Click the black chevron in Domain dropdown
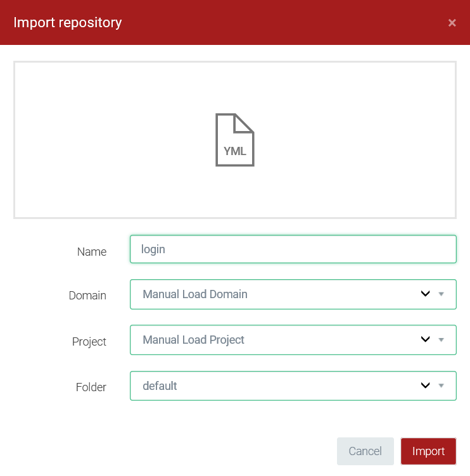This screenshot has height=476, width=470. pos(426,294)
